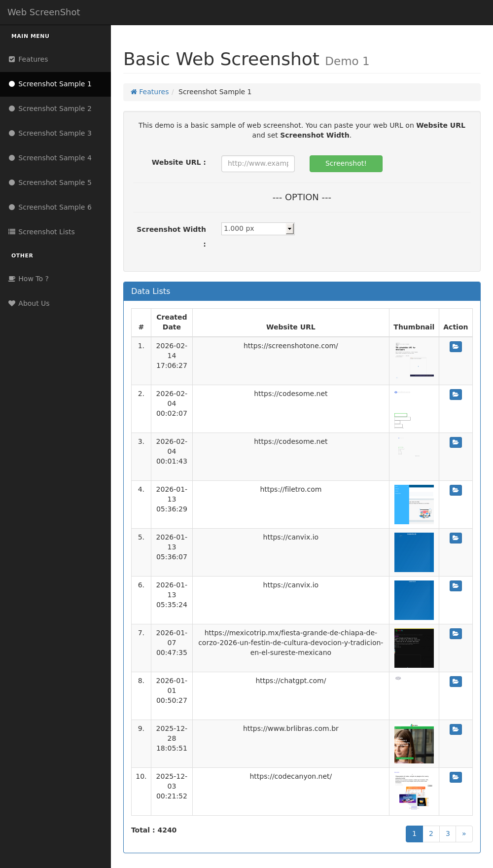The width and height of the screenshot is (493, 868).
Task: Go to next pages with » button
Action: tap(464, 834)
